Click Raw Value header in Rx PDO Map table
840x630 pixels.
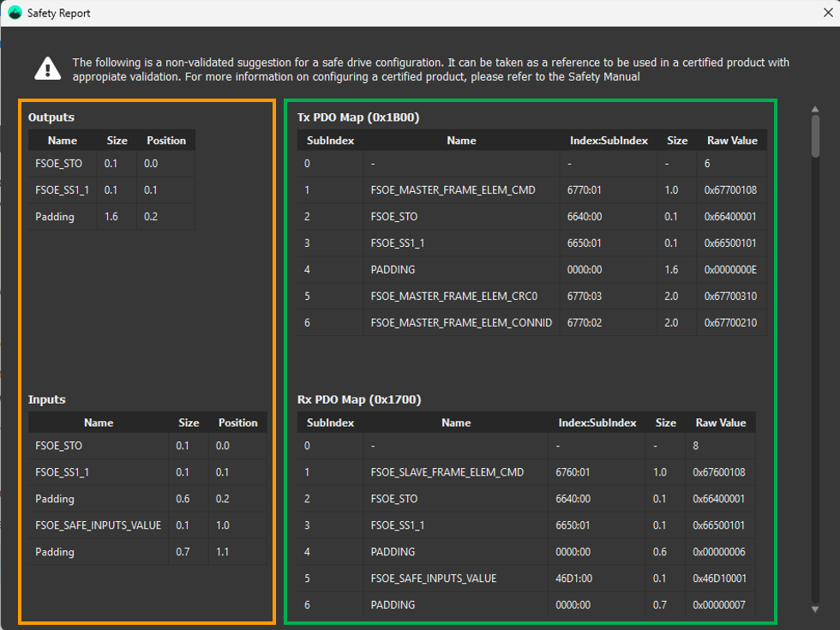pos(720,423)
